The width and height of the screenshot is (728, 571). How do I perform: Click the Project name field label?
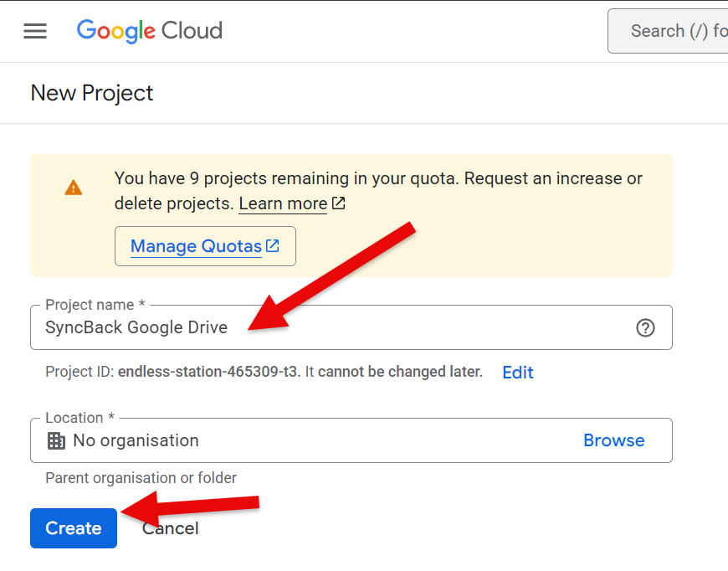[95, 305]
